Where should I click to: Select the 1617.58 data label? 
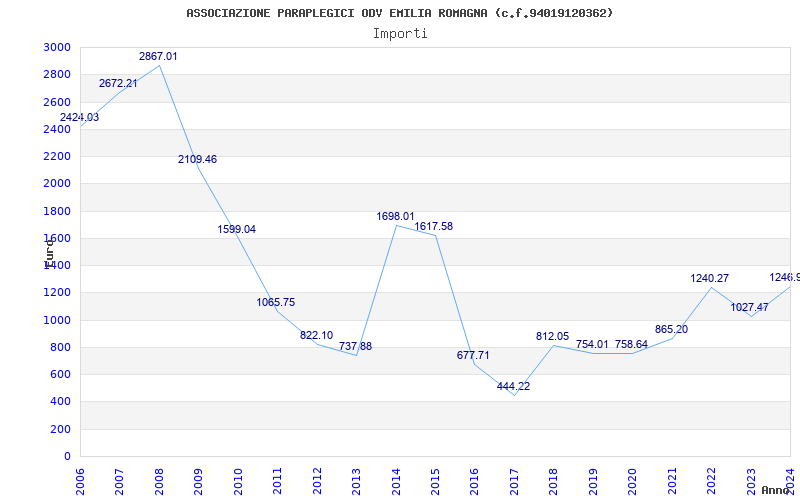pyautogui.click(x=434, y=226)
